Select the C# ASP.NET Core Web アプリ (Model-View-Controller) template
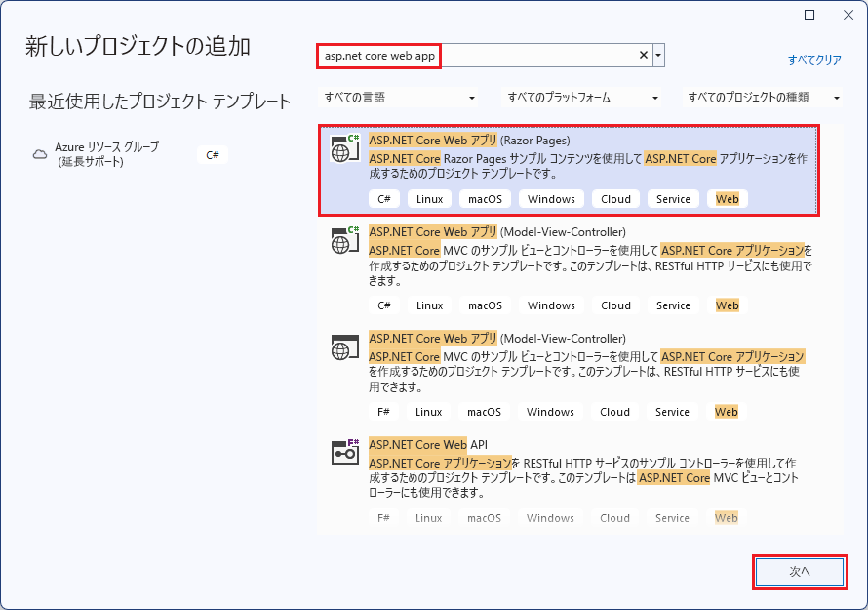The width and height of the screenshot is (868, 610). [569, 271]
